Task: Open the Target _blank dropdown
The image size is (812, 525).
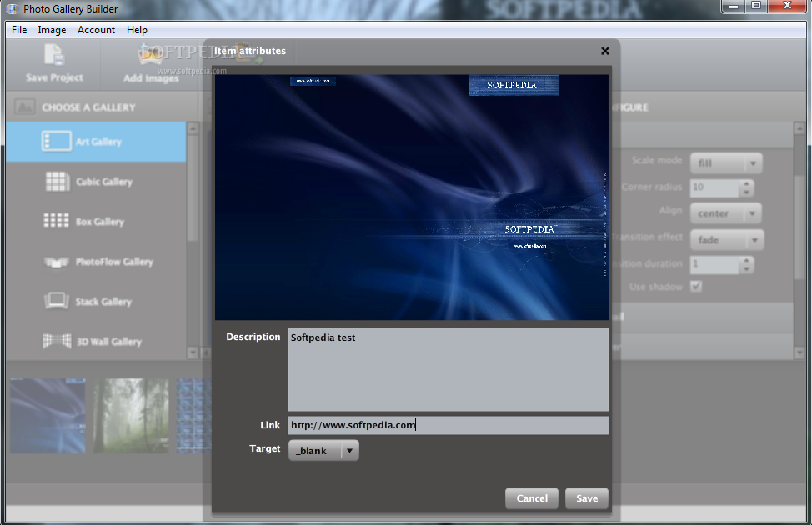Action: pos(323,451)
